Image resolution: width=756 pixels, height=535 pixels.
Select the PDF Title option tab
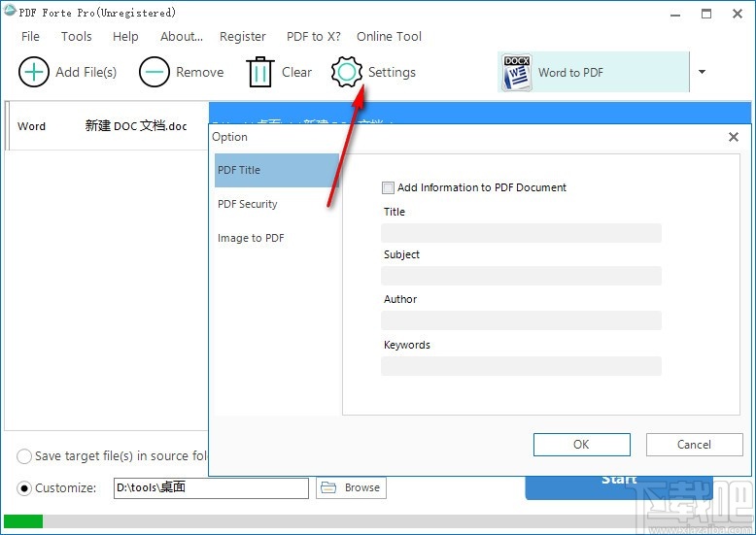[x=277, y=170]
